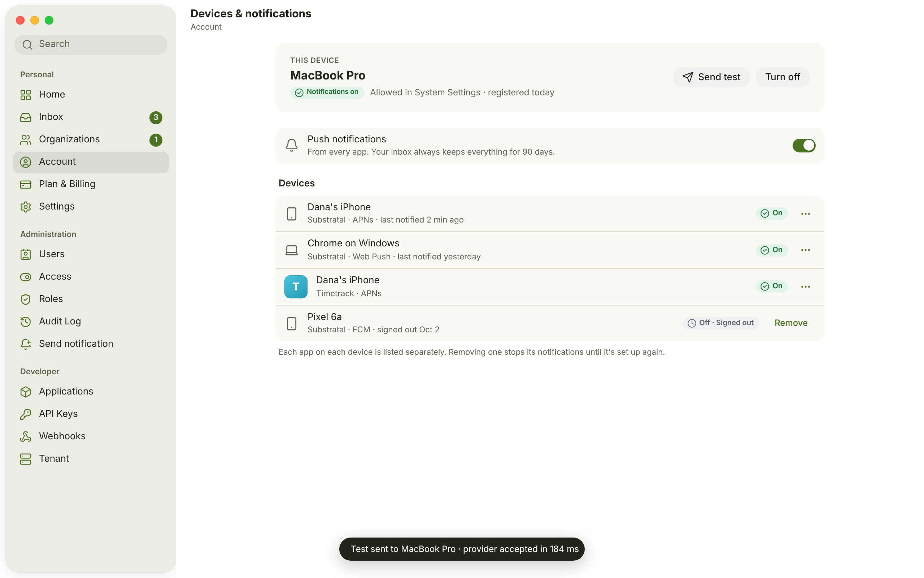Click the Push notifications bell icon
This screenshot has height=578, width=924.
click(292, 145)
